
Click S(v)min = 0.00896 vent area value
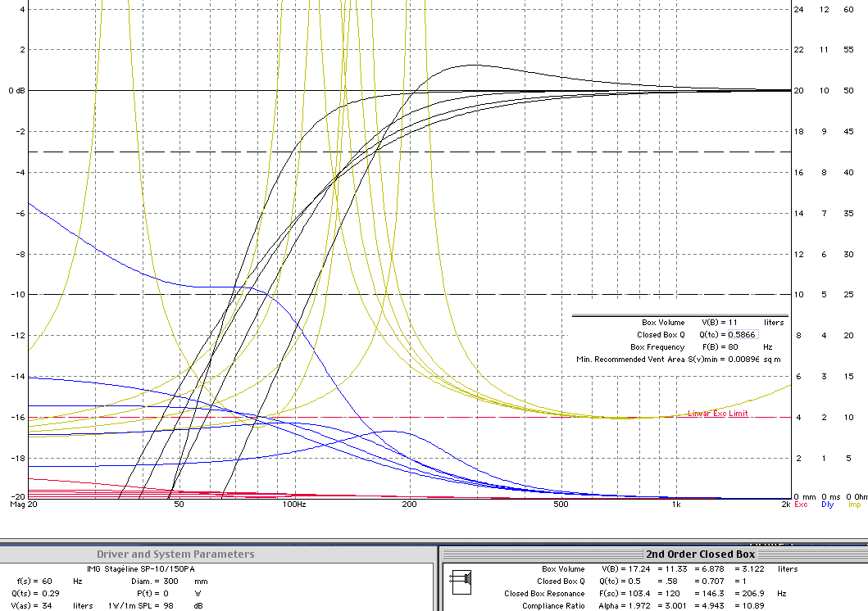724,360
